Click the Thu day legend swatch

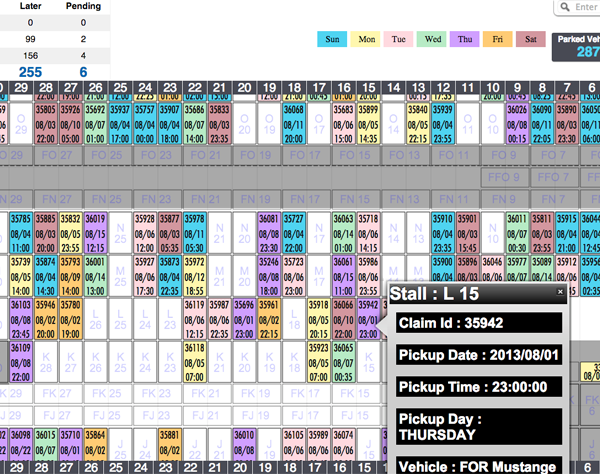(x=465, y=40)
